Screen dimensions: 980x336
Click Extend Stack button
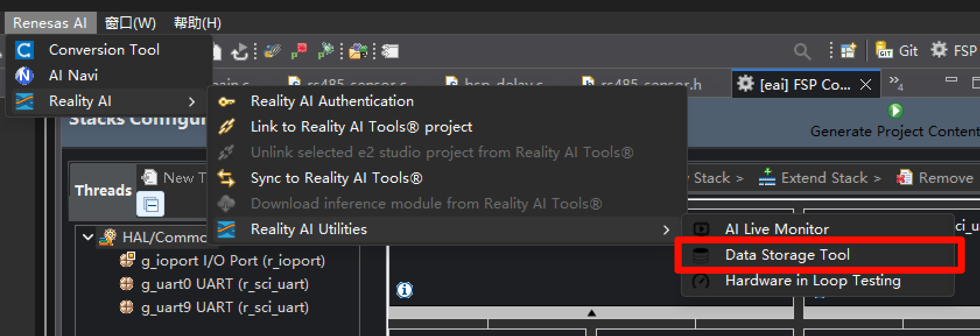pyautogui.click(x=820, y=178)
